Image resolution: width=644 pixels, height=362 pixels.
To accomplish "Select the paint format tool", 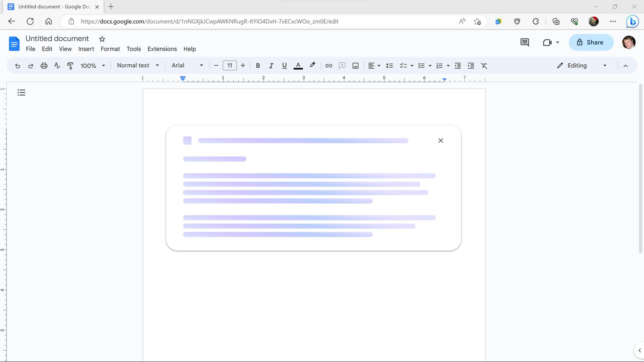I will click(70, 66).
